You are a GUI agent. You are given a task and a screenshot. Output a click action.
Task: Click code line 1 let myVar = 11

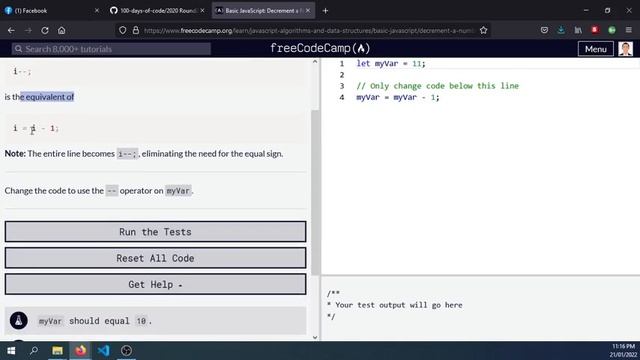[391, 64]
